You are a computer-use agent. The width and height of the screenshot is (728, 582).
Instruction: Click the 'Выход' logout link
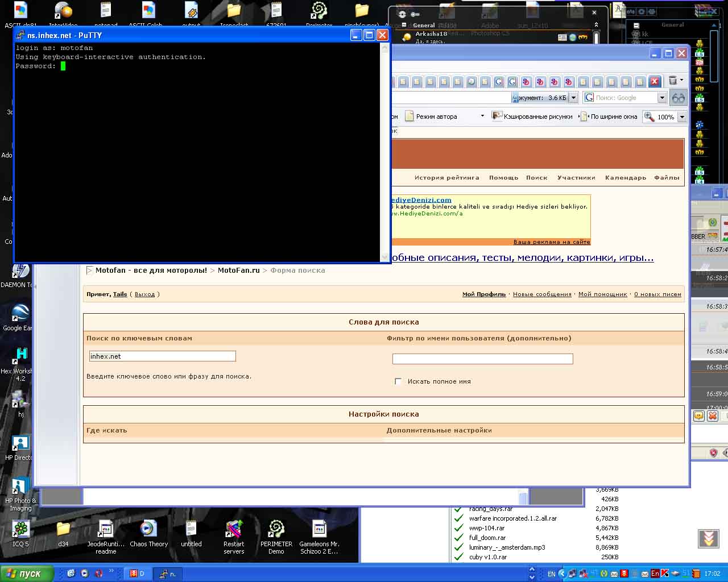[144, 294]
